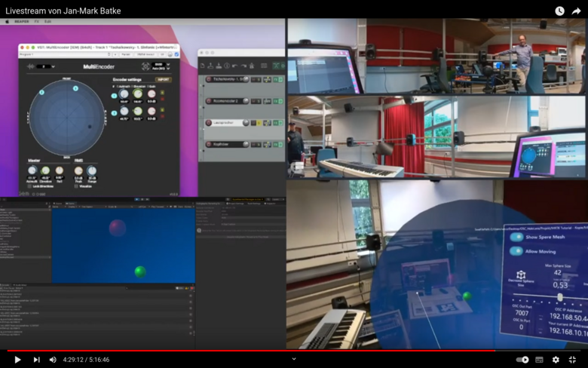Toggle the REAPER metronome icon
The image size is (588, 368).
(252, 66)
